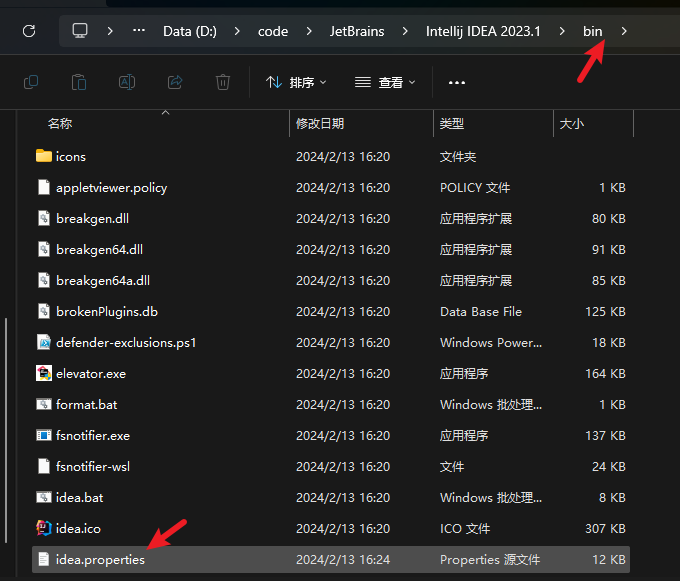Go to Intellij IDEA 2023.1 breadcrumb
The width and height of the screenshot is (680, 581).
click(483, 31)
